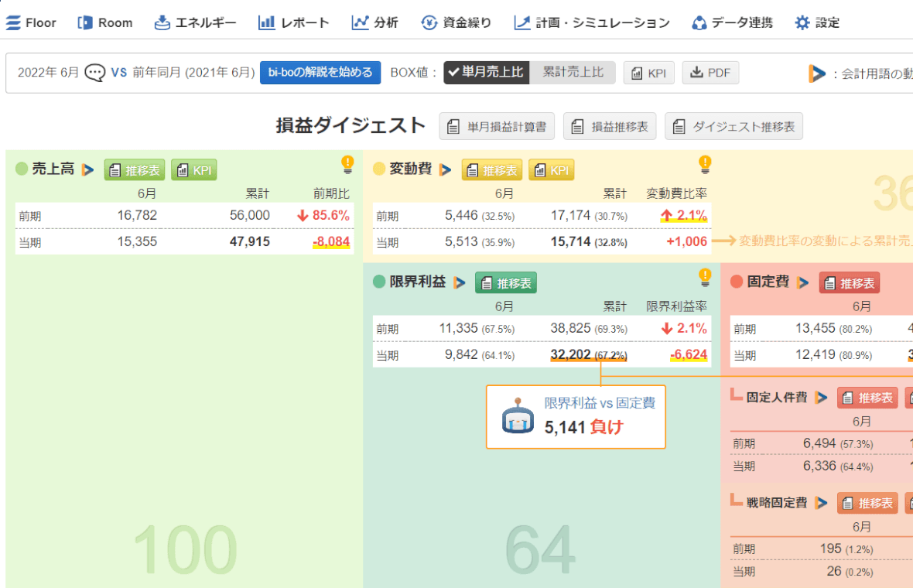913x588 pixels.
Task: Play the 限界利益 explanation video icon
Action: [x=460, y=282]
